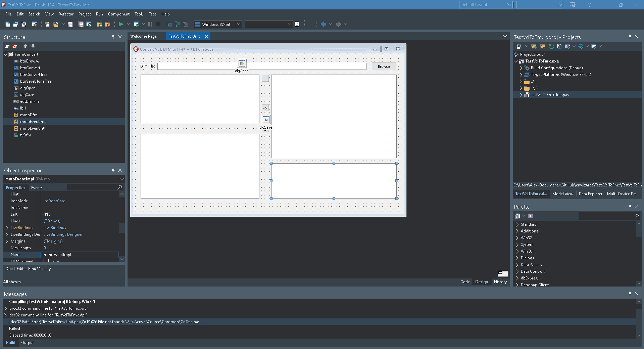Open the Windows 32-bit platform dropdown
Image resolution: width=644 pixels, height=349 pixels.
(238, 24)
